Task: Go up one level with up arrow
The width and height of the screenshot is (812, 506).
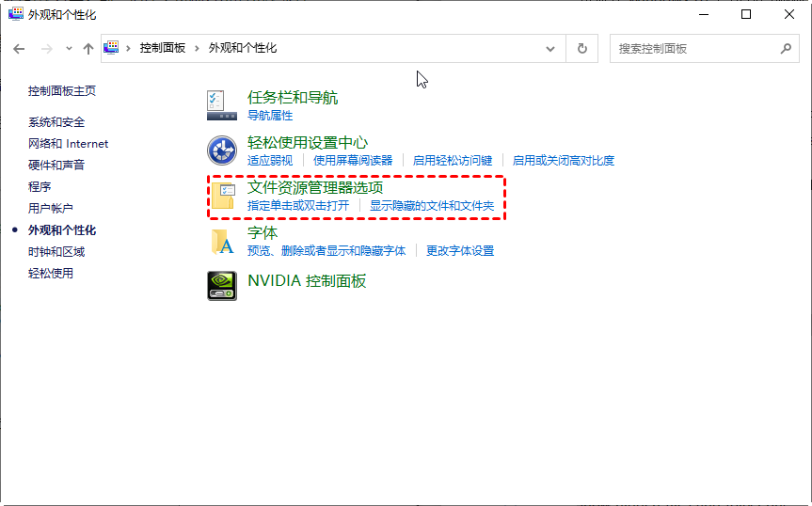Action: pyautogui.click(x=88, y=49)
